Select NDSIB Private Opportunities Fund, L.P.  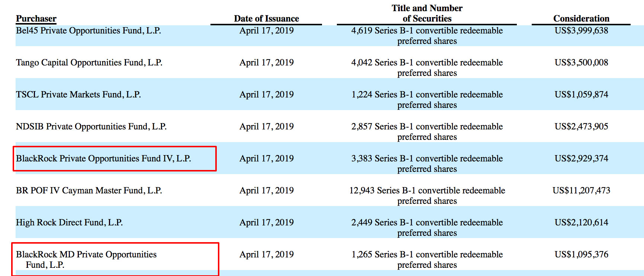pos(91,126)
